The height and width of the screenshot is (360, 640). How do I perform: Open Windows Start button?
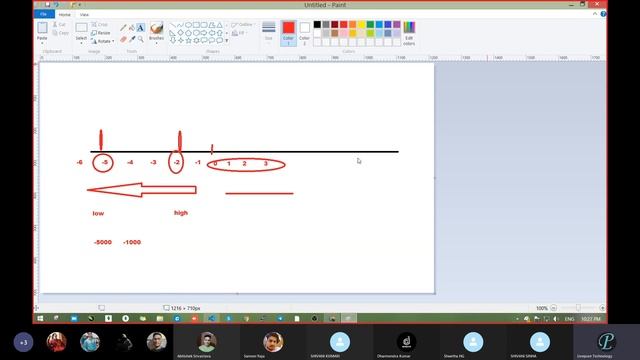(40, 318)
